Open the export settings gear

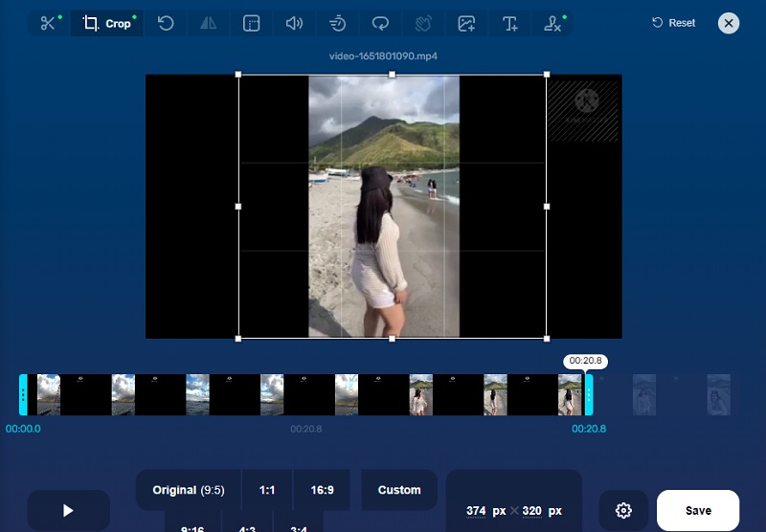coord(623,511)
